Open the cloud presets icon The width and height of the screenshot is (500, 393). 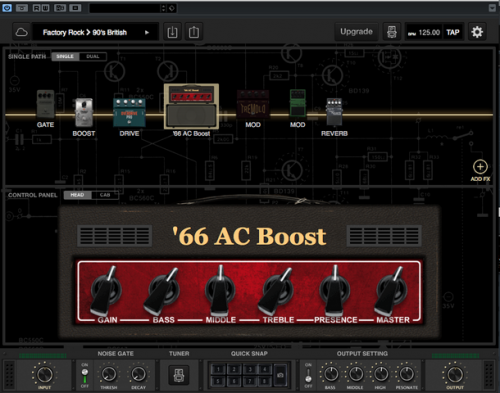(x=22, y=32)
